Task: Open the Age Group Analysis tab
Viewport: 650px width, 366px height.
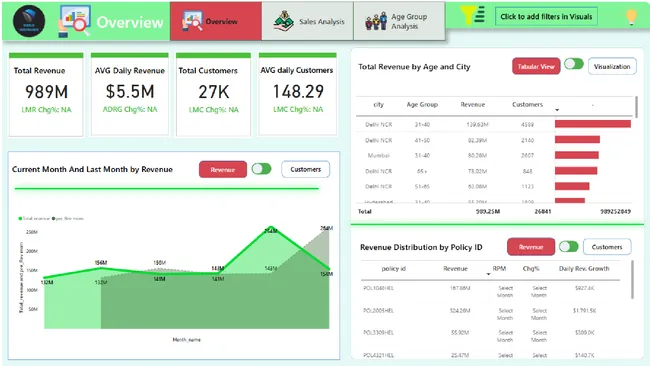Action: coord(400,21)
